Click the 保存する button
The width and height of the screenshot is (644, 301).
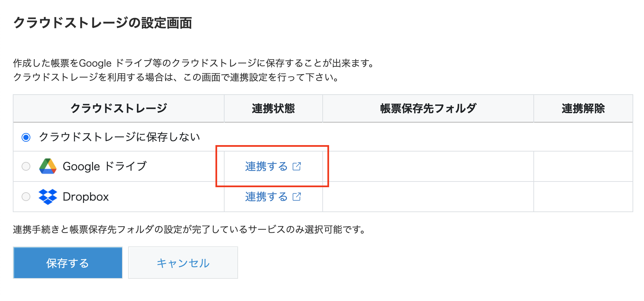click(x=67, y=263)
